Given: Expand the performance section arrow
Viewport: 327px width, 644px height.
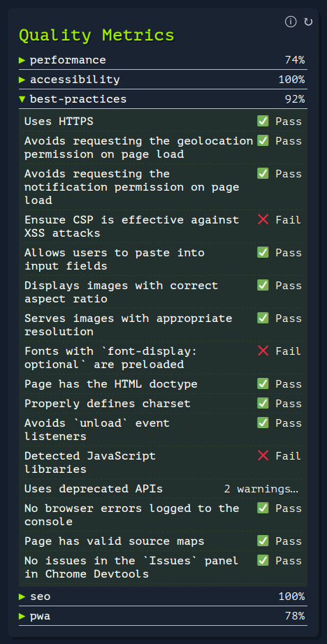Looking at the screenshot, I should click(x=22, y=60).
